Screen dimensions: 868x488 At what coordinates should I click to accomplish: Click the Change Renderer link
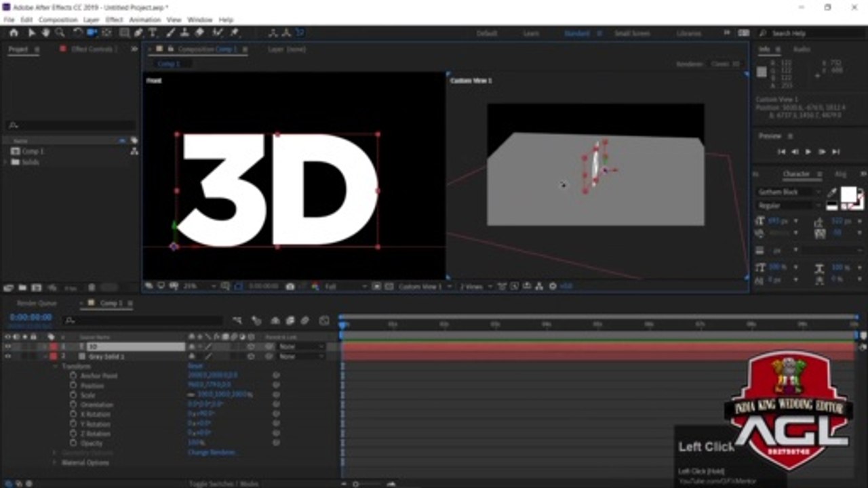tap(212, 453)
